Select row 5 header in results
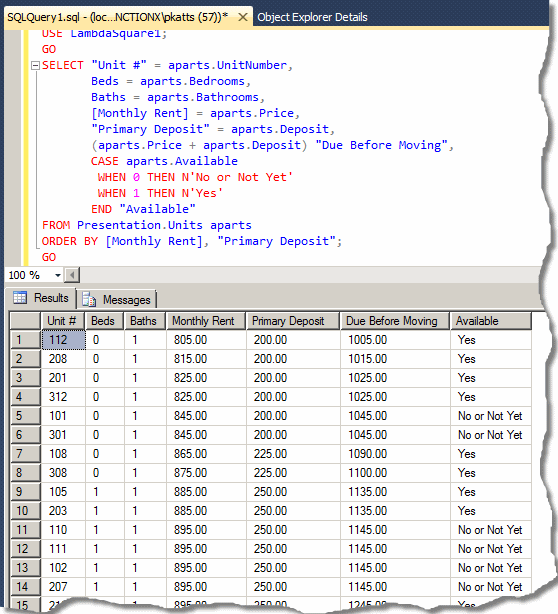The height and width of the screenshot is (614, 558). pyautogui.click(x=25, y=416)
